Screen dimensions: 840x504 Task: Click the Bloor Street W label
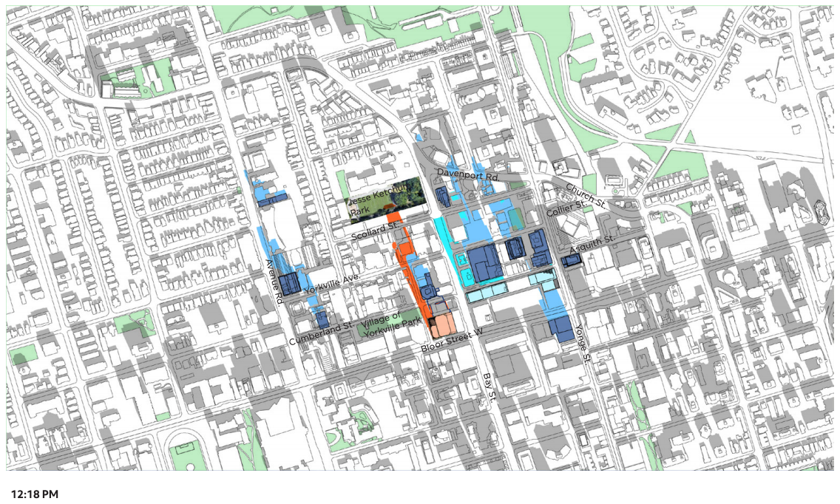(451, 340)
